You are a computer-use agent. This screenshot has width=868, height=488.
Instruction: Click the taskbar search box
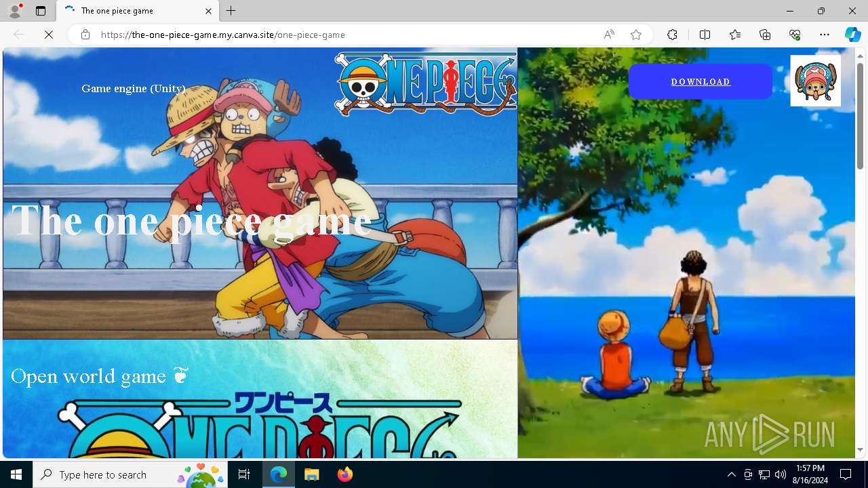[x=130, y=474]
